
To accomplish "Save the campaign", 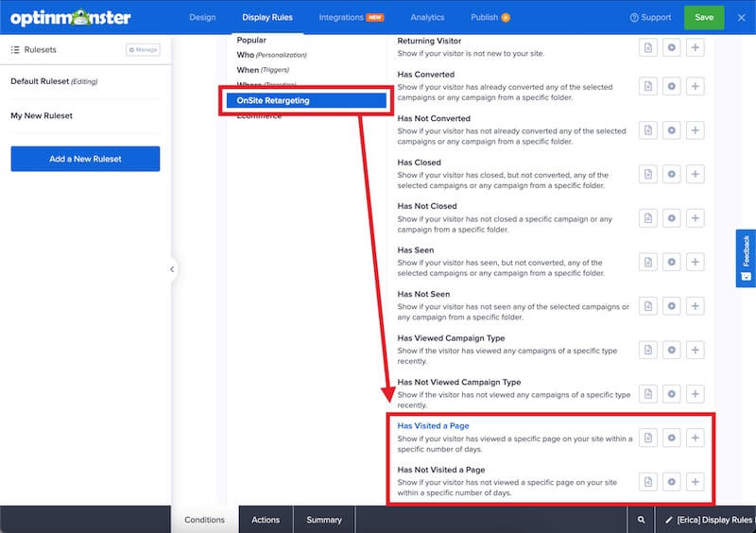I will click(x=704, y=17).
